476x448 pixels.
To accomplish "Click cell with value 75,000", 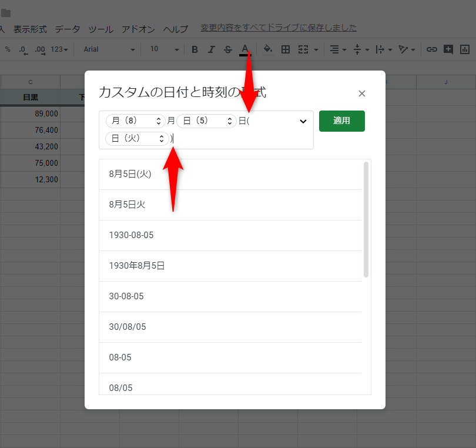I will click(x=31, y=163).
